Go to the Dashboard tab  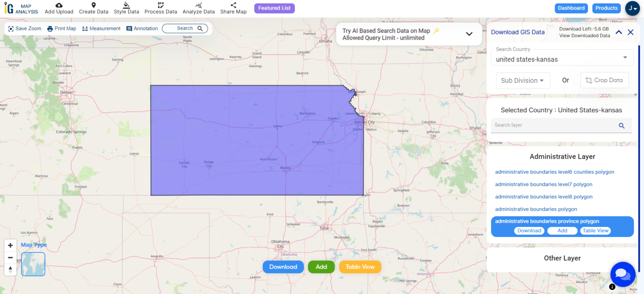pyautogui.click(x=571, y=8)
